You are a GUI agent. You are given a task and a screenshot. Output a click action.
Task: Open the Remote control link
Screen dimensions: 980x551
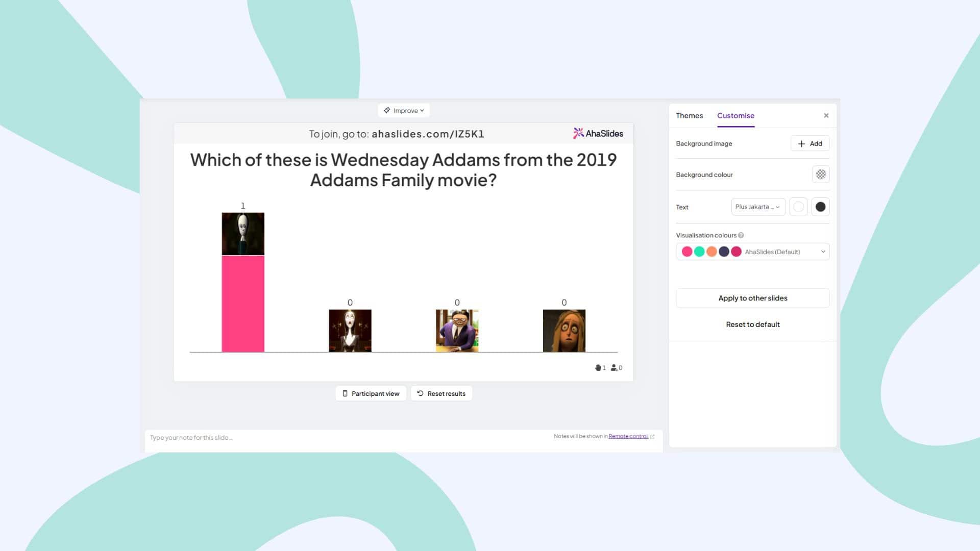pyautogui.click(x=628, y=436)
